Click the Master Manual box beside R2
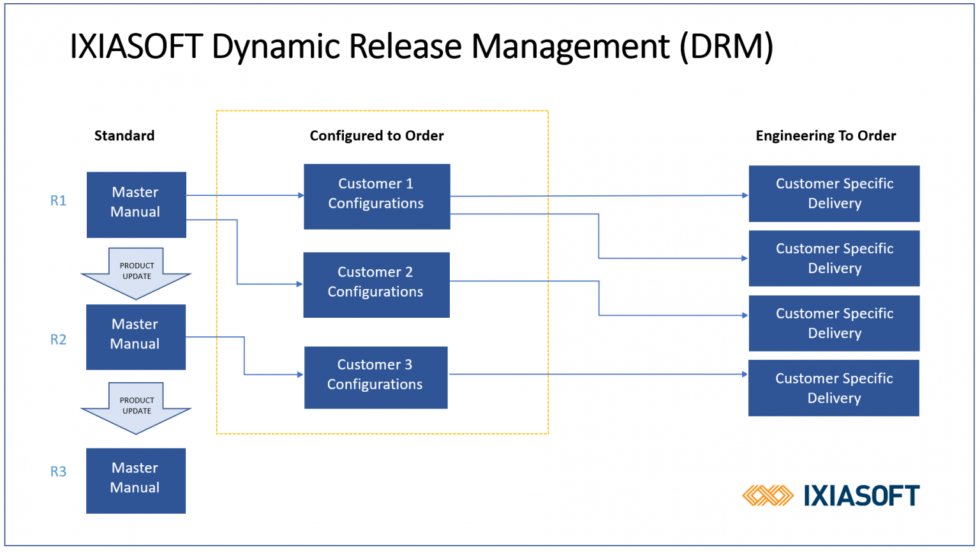 pos(136,337)
